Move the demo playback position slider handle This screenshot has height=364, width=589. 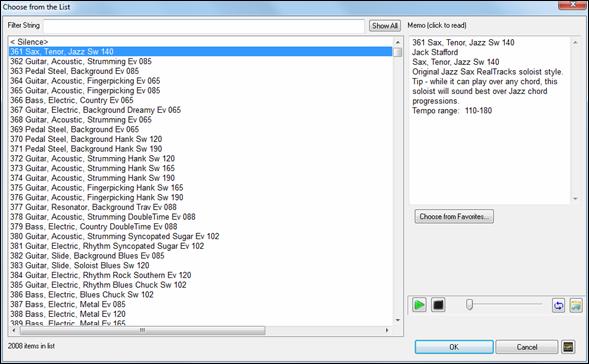(469, 304)
